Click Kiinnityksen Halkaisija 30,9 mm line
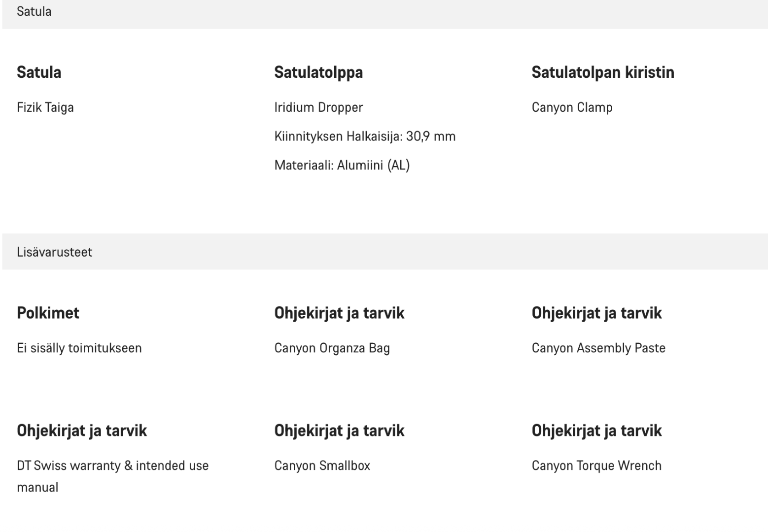Viewport: 768px width, 532px height. [x=365, y=136]
